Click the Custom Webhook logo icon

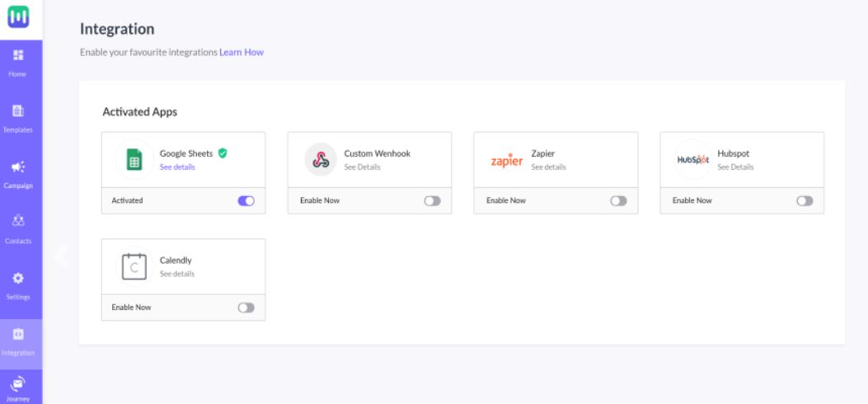pos(320,159)
